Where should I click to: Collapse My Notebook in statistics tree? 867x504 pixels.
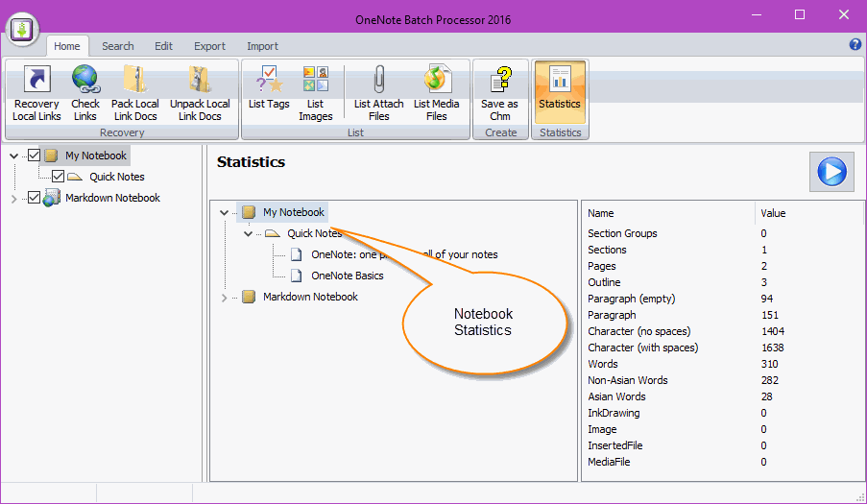[224, 212]
